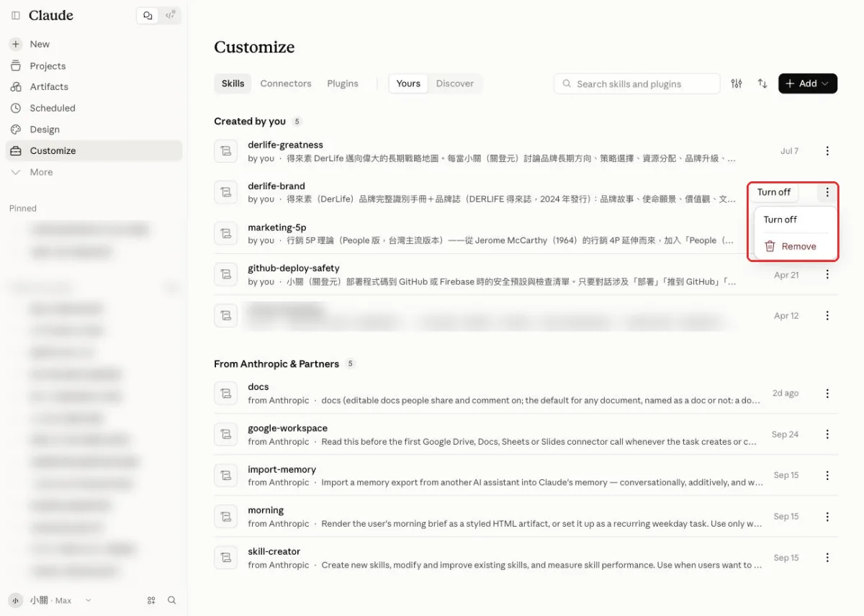
Task: Open options for the skill dated Apr 12
Action: 827,316
